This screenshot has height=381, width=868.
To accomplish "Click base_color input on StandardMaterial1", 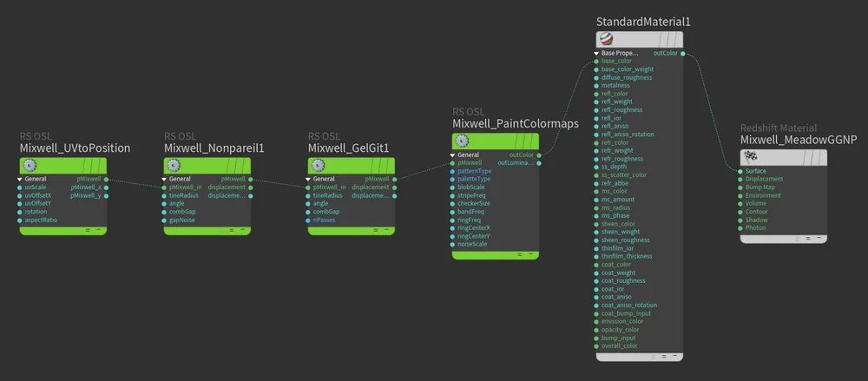I will tap(596, 61).
